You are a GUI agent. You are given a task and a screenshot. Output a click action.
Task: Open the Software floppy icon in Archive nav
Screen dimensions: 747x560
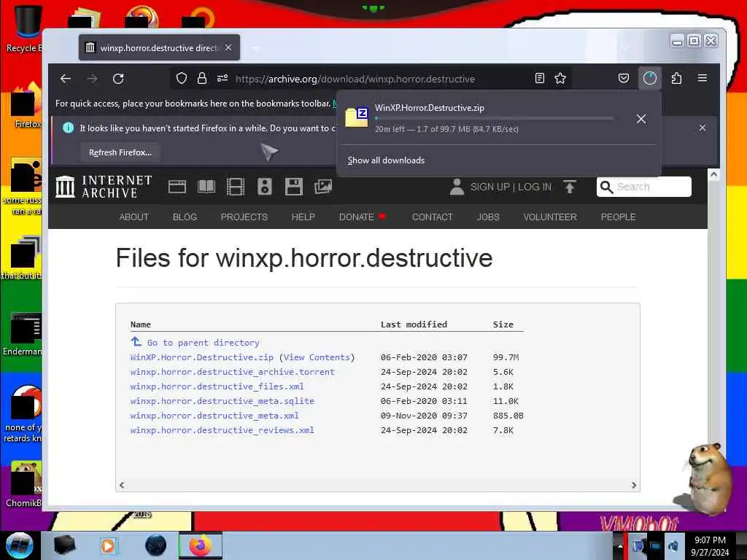(294, 187)
